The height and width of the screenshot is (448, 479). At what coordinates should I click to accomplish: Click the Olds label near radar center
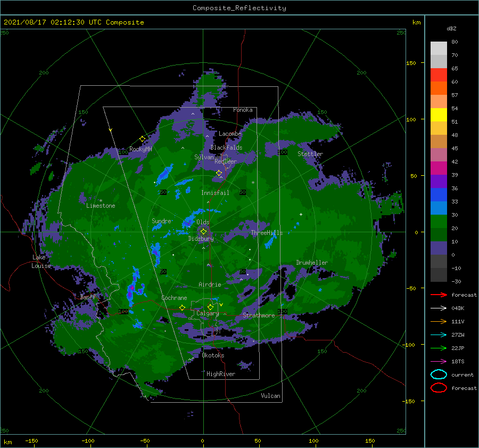click(203, 222)
